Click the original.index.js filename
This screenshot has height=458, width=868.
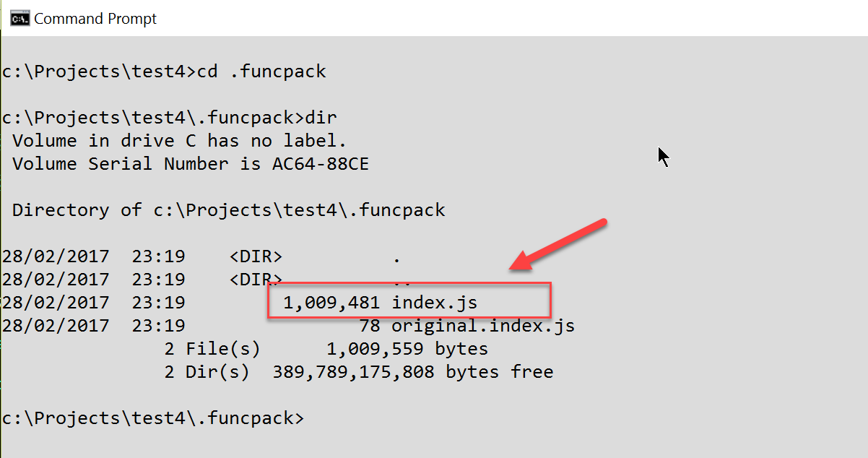click(483, 326)
